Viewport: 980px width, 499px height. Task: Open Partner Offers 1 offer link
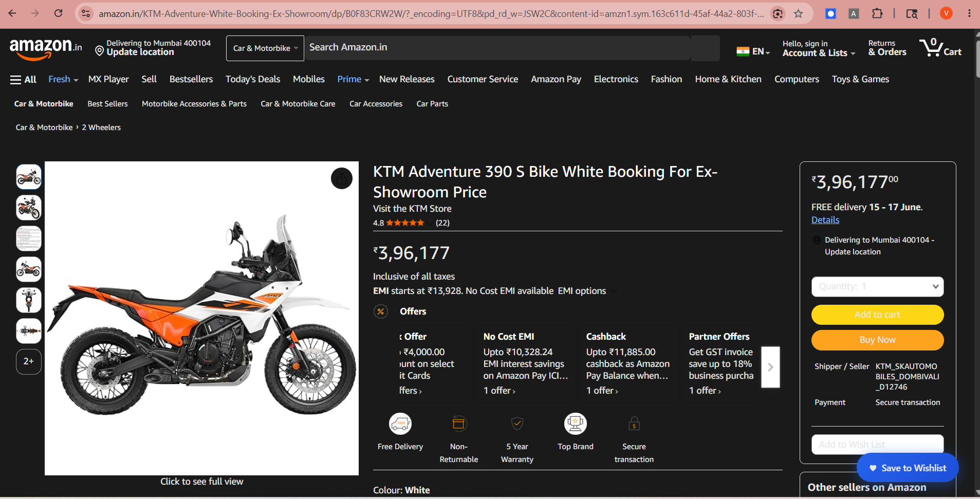[705, 391]
